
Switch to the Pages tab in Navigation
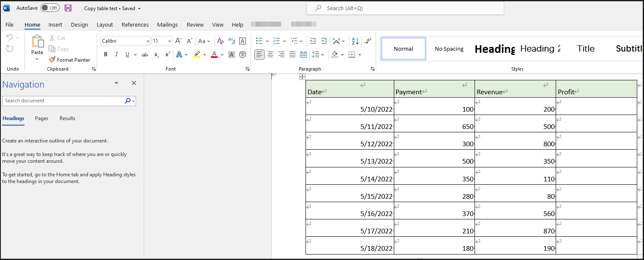(x=41, y=118)
